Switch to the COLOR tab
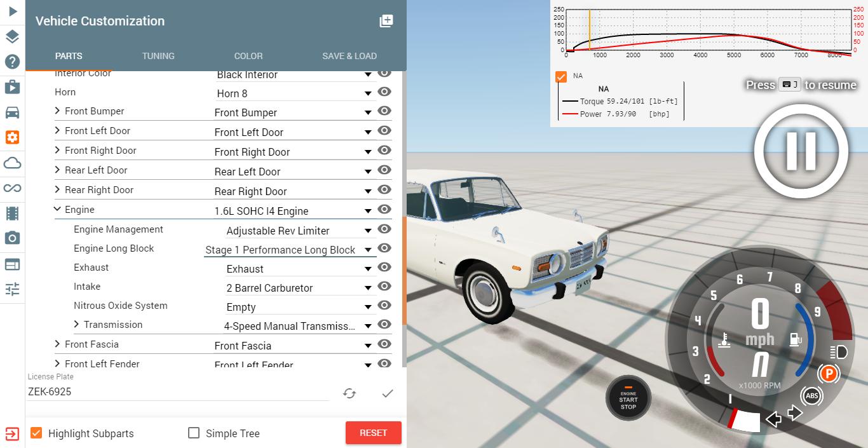868x448 pixels. 248,56
